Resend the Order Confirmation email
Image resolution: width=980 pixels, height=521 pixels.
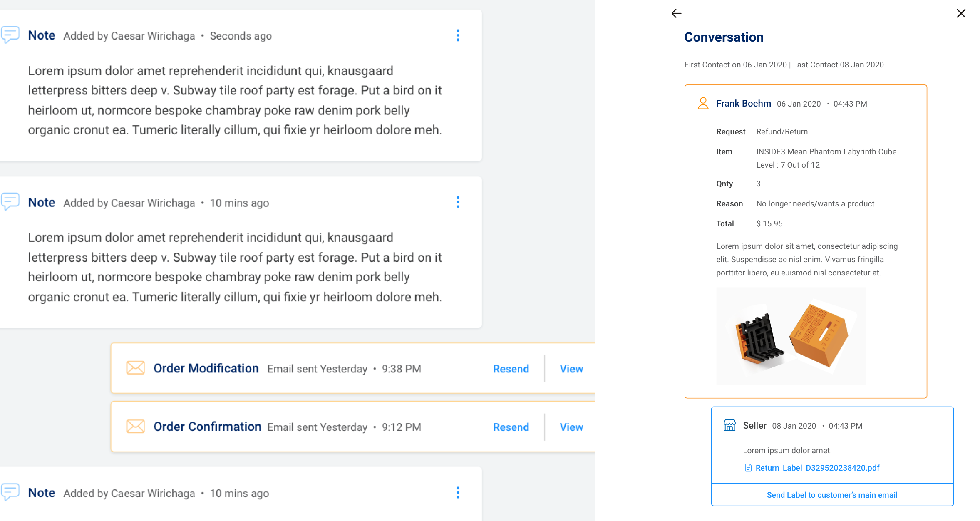(511, 427)
